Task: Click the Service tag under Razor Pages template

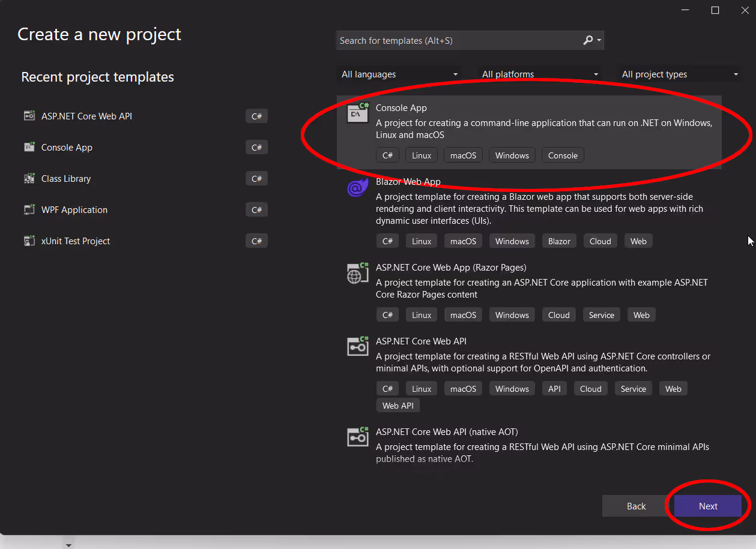Action: point(601,315)
